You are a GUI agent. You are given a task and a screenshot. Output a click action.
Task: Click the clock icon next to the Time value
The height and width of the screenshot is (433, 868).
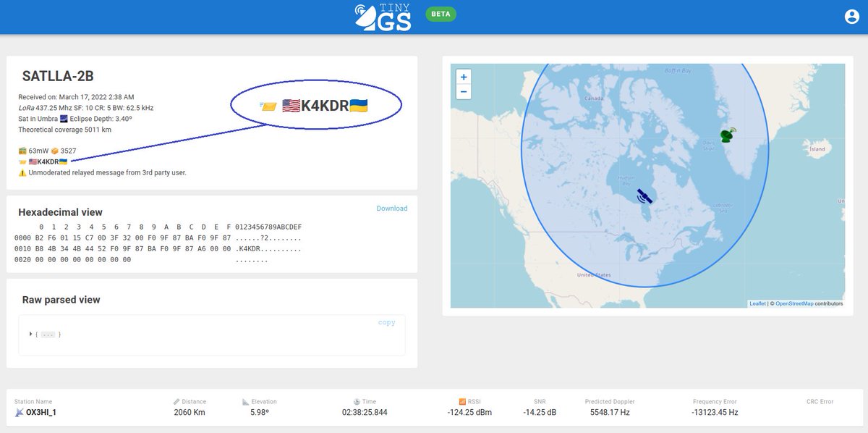355,400
